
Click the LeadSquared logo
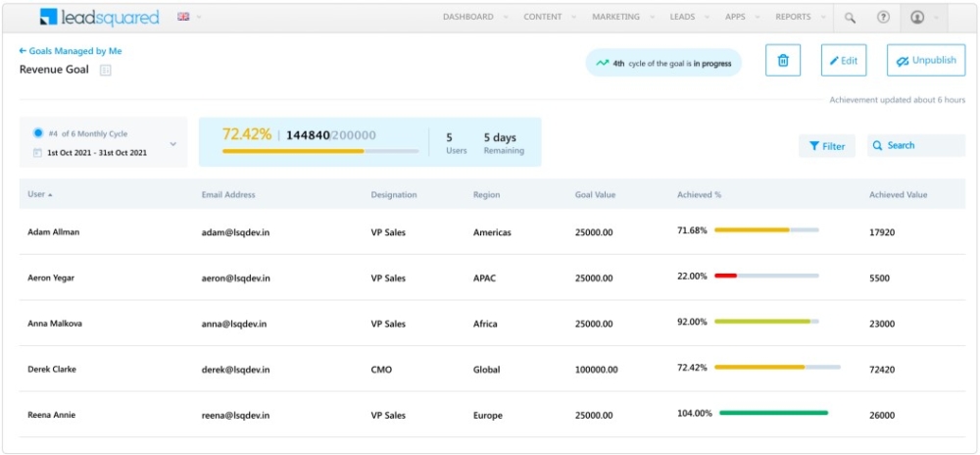pos(99,18)
